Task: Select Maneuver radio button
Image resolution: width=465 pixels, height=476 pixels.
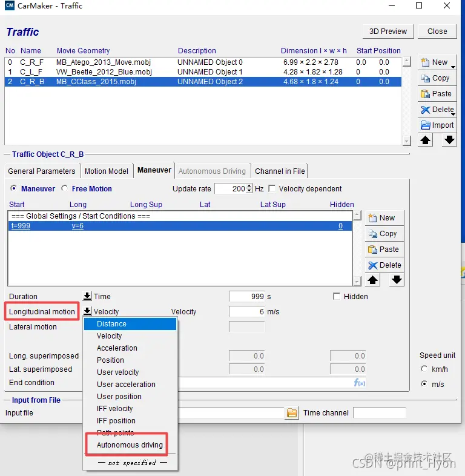Action: click(x=13, y=188)
